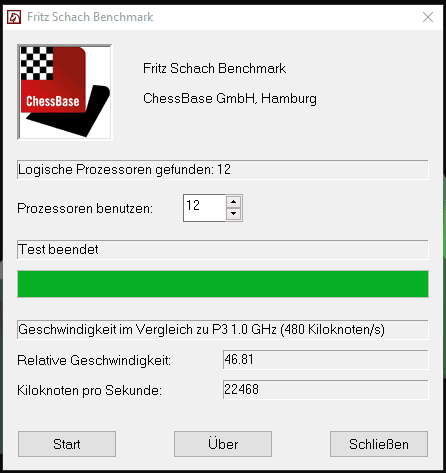Click the Fritz chess knight title bar icon
This screenshot has width=446, height=473.
click(14, 17)
